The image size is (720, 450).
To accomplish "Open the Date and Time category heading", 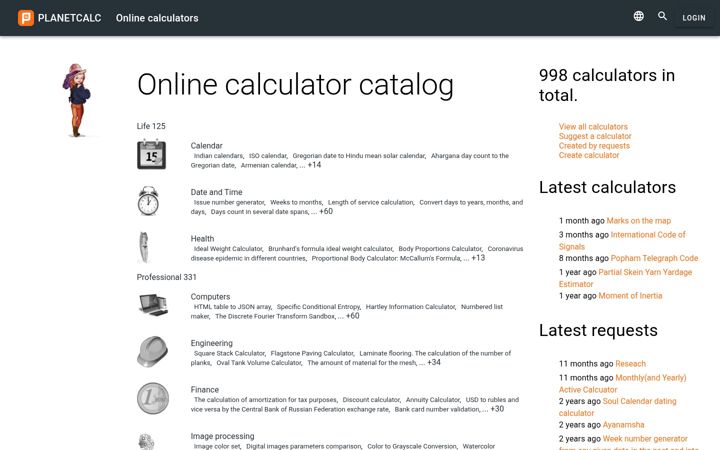I will [216, 192].
